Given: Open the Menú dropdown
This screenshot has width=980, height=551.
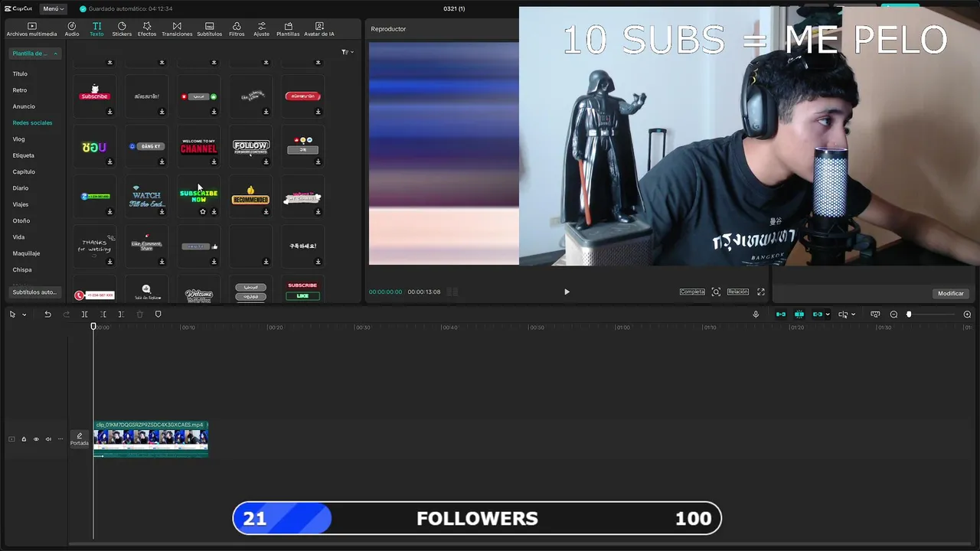Looking at the screenshot, I should (x=54, y=8).
